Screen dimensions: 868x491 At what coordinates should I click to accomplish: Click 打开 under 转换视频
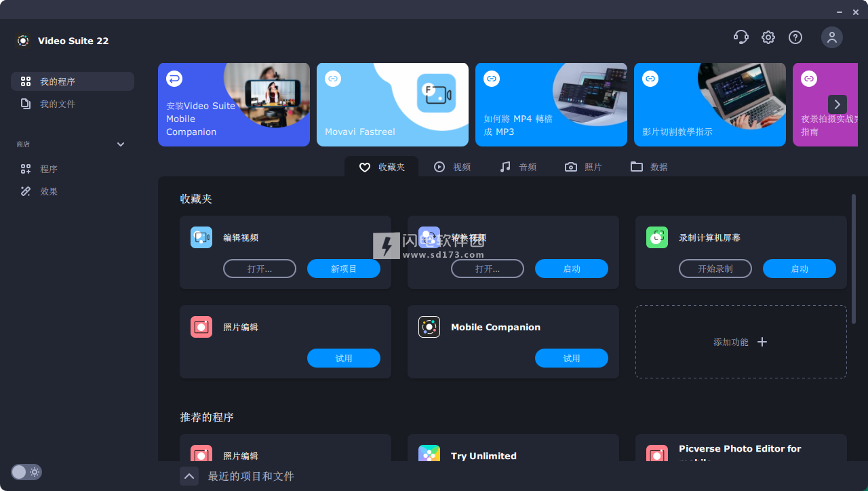tap(488, 269)
